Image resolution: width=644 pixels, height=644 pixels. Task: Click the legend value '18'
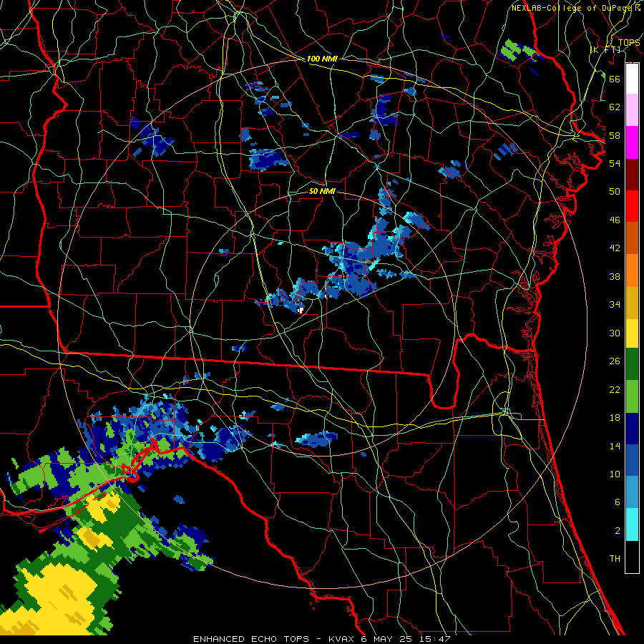click(x=615, y=418)
